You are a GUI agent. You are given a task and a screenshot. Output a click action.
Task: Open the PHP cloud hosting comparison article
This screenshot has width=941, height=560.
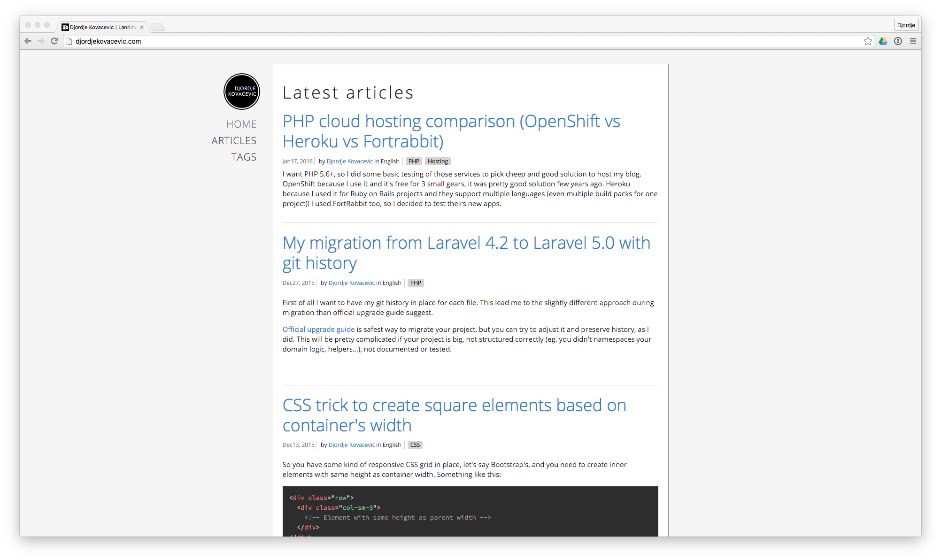point(450,130)
